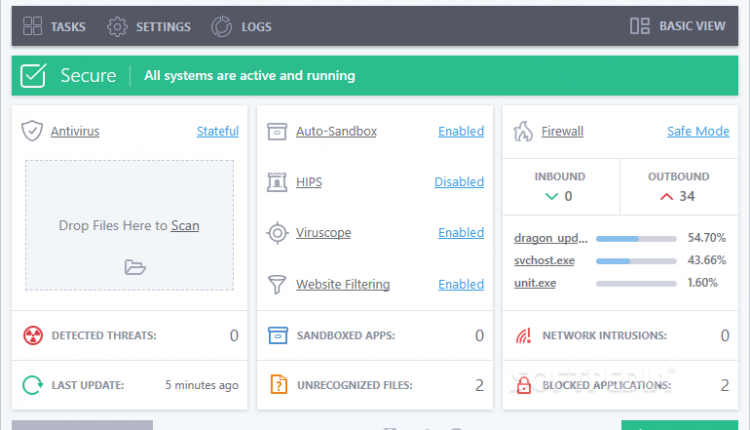Open the HIPS link
750x430 pixels.
(309, 182)
